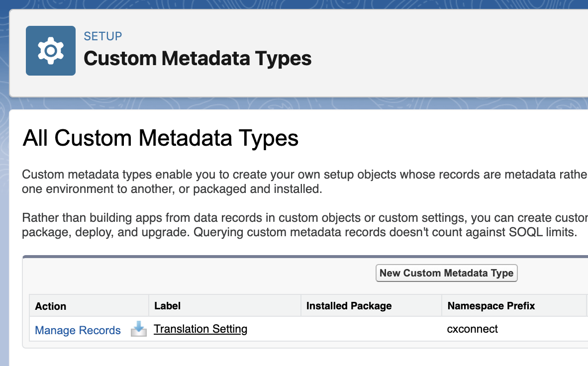Image resolution: width=588 pixels, height=366 pixels.
Task: Click the download icon beside Manage Records
Action: (138, 329)
